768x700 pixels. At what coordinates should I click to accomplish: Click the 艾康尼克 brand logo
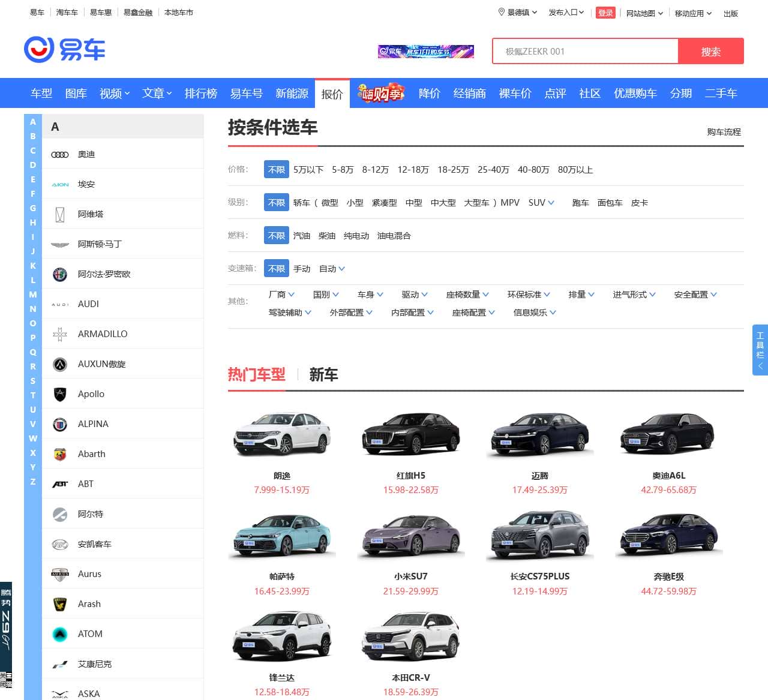60,664
